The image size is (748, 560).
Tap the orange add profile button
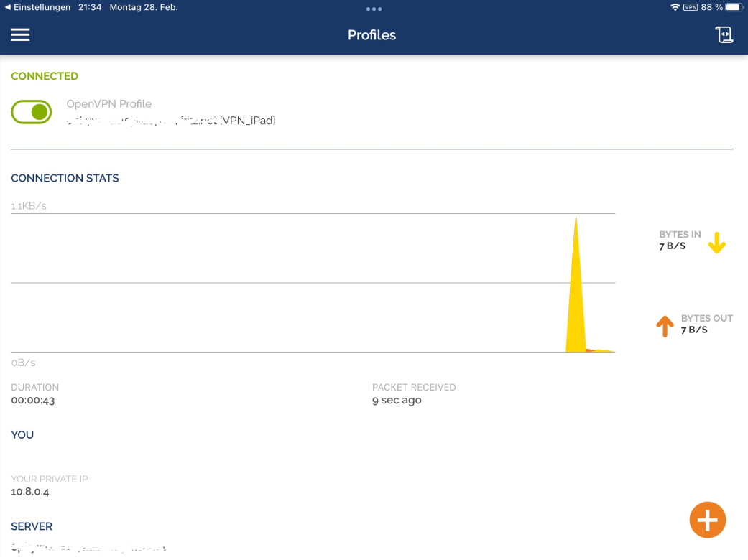708,520
